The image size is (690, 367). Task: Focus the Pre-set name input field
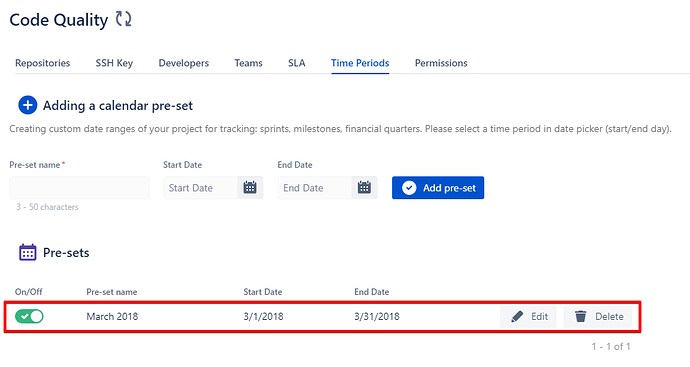[79, 188]
